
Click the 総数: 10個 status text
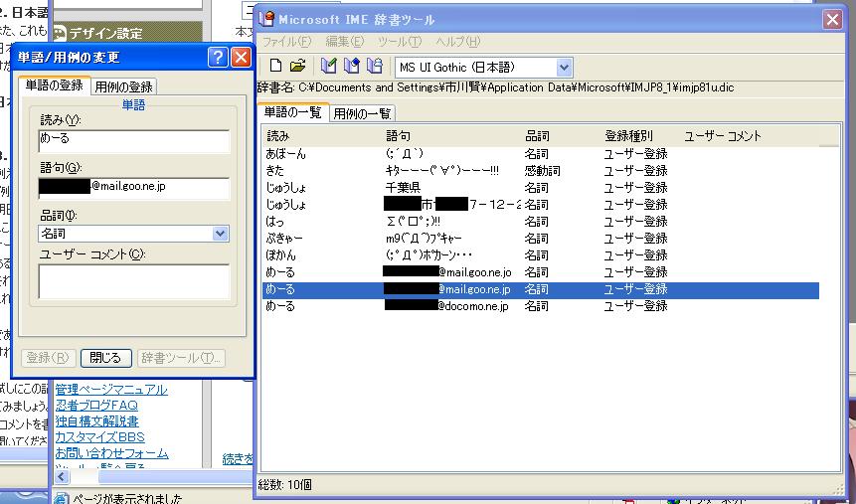click(284, 484)
